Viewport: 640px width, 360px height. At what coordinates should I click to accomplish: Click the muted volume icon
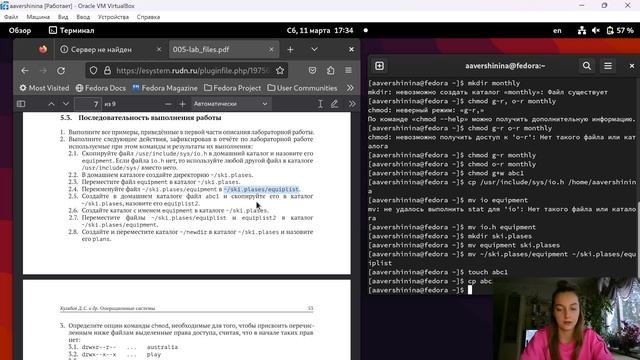tap(596, 31)
